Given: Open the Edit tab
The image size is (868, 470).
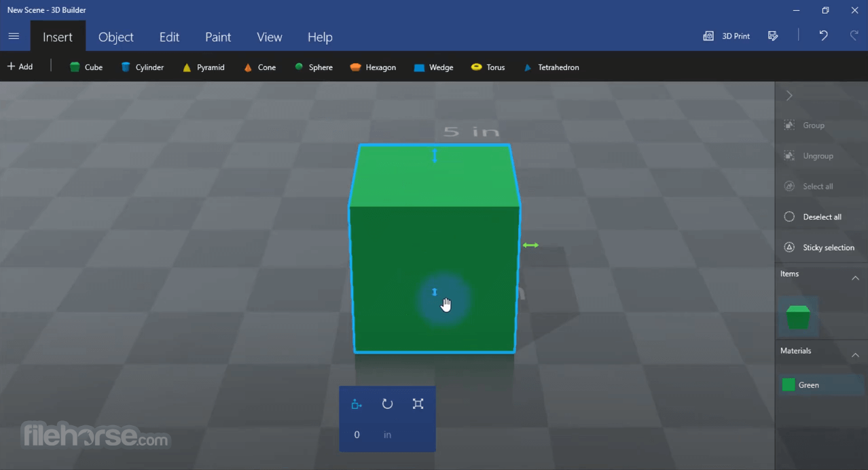Looking at the screenshot, I should (x=169, y=37).
